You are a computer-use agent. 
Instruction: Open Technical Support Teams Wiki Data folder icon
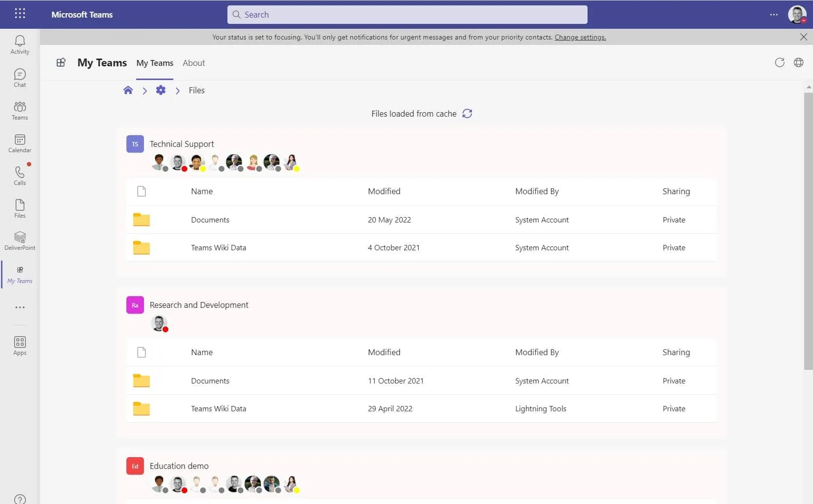[142, 248]
